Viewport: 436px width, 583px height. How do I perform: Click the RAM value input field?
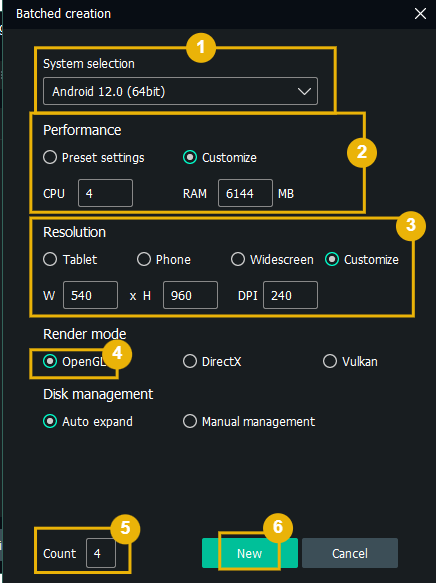245,193
